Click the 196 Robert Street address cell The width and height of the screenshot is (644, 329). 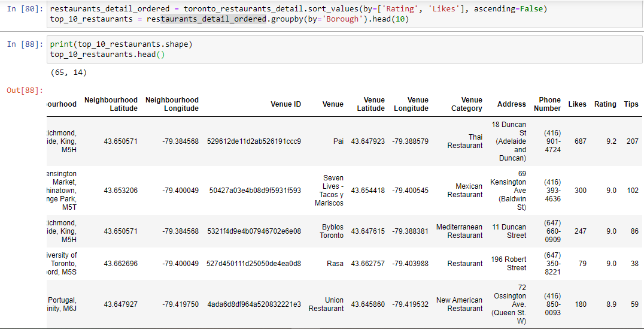(x=508, y=264)
